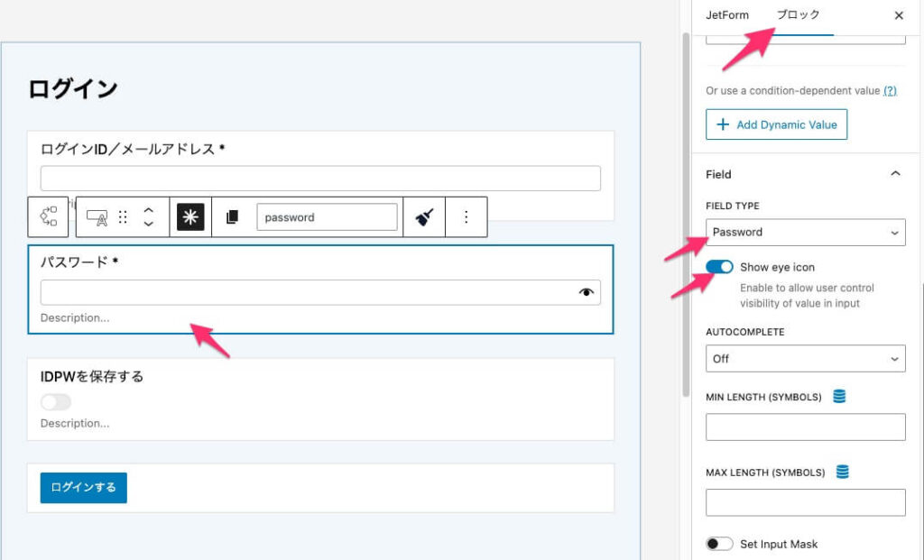Click the text field block type icon
Screen dimensions: 924x560
click(x=97, y=217)
